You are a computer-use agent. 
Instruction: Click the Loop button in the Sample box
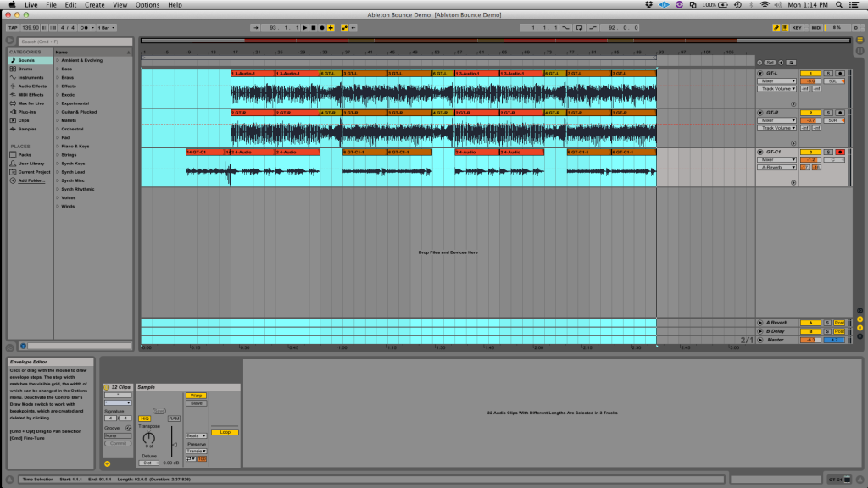(225, 432)
